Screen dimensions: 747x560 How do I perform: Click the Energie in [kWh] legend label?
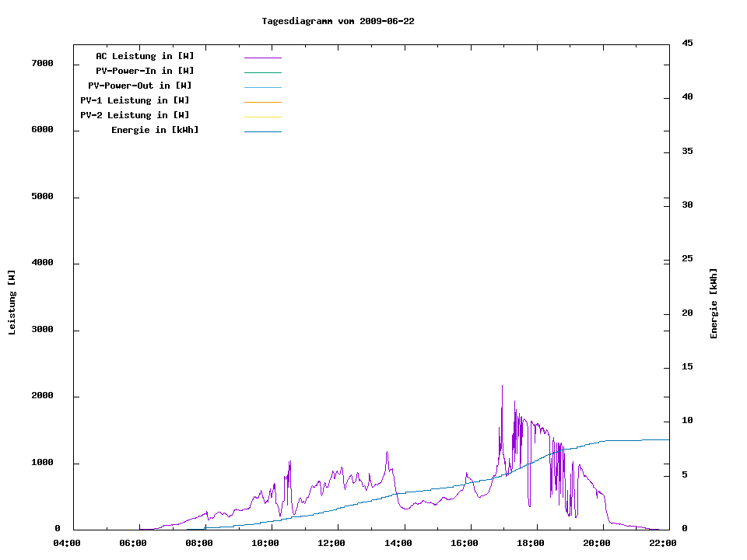click(155, 130)
